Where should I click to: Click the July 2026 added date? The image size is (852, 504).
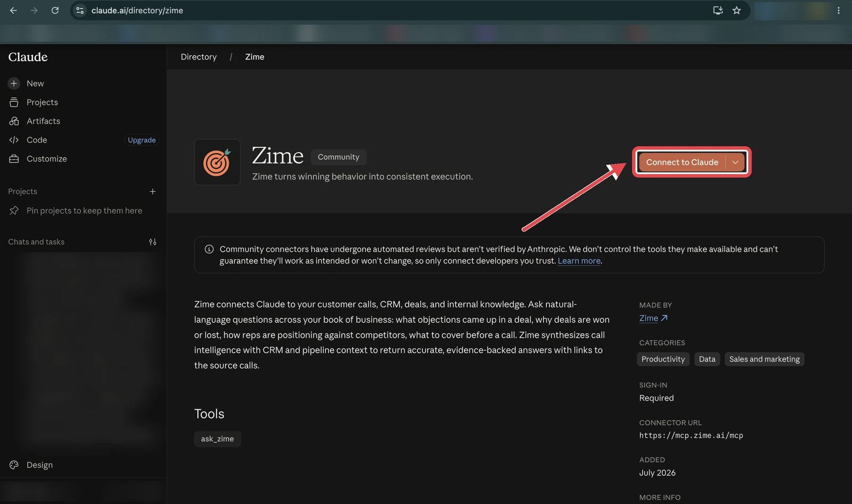pyautogui.click(x=657, y=473)
